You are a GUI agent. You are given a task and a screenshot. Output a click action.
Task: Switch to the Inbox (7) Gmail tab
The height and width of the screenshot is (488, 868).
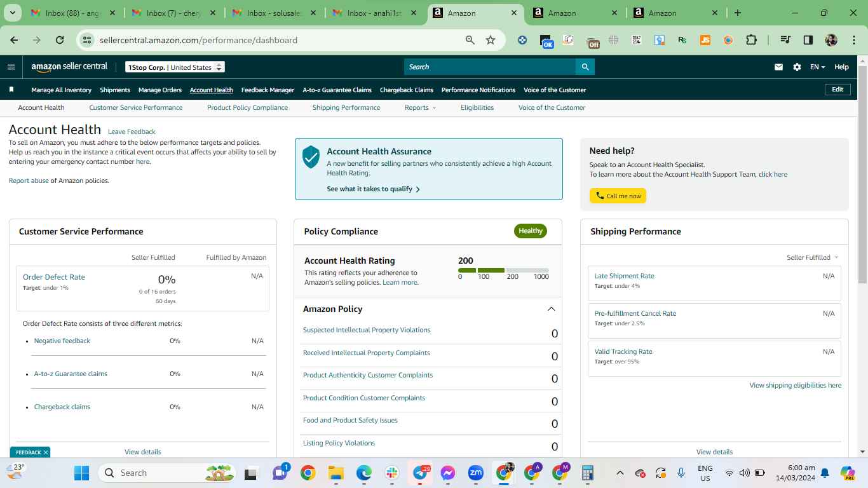(174, 13)
